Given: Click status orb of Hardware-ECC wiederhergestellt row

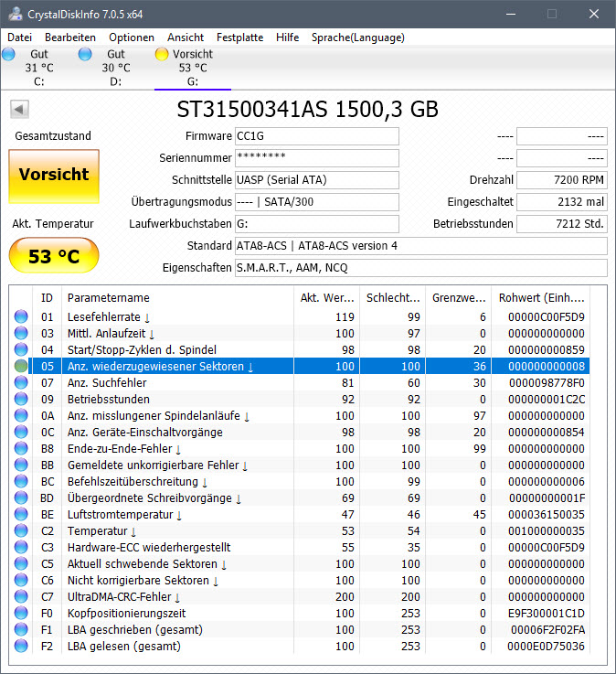Looking at the screenshot, I should (21, 547).
